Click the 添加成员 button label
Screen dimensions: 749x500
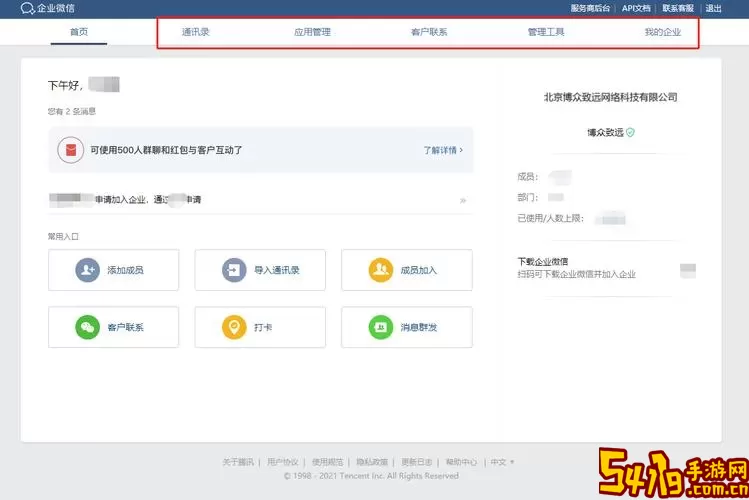pos(125,270)
